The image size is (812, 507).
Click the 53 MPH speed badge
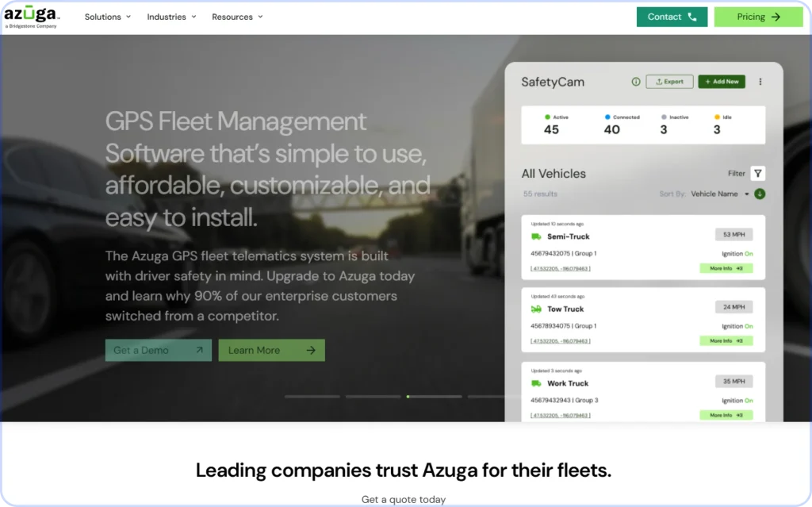click(x=733, y=234)
